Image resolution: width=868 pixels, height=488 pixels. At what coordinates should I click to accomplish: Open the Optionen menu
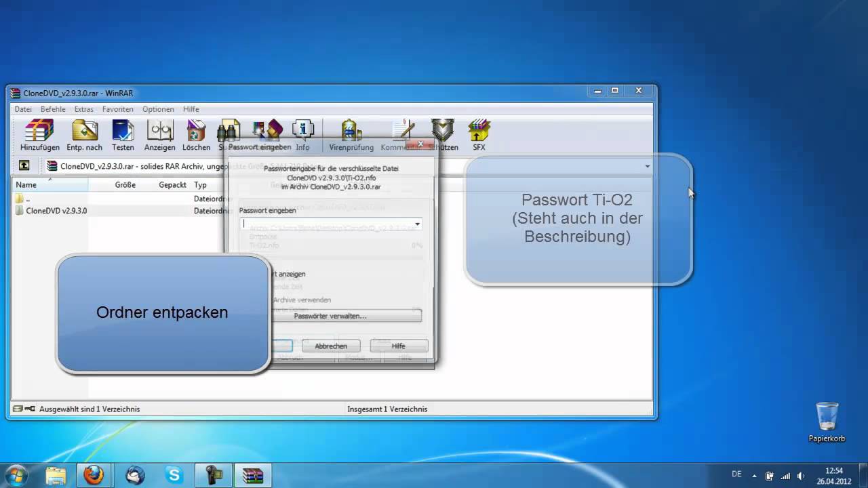point(158,109)
